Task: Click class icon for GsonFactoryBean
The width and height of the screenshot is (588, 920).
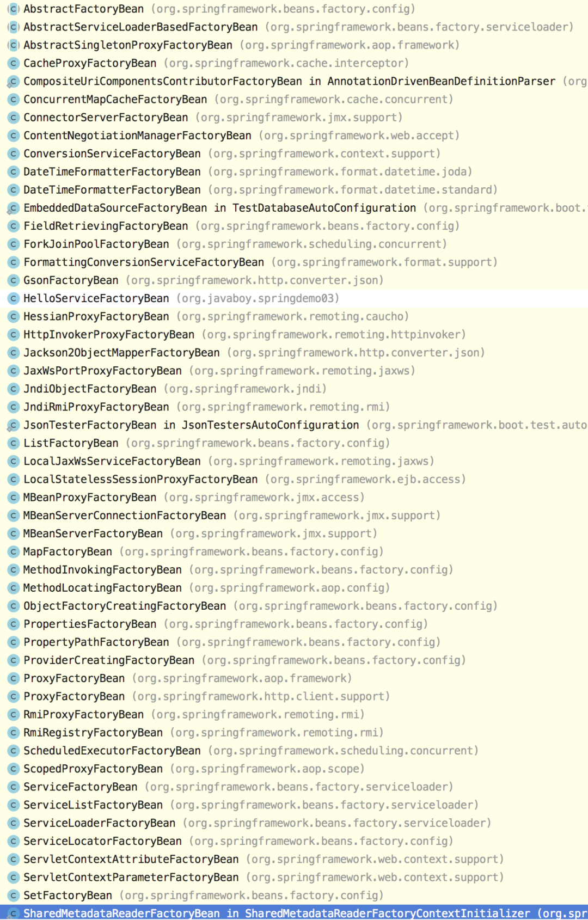Action: [x=13, y=280]
